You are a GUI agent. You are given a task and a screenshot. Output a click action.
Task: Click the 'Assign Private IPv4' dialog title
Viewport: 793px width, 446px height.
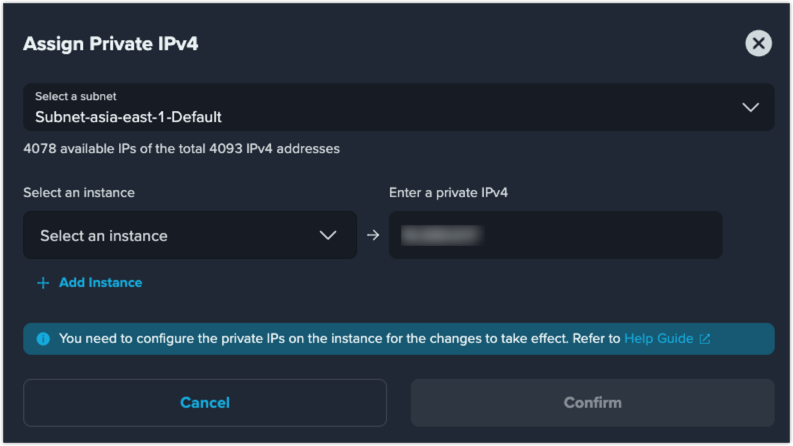click(x=111, y=44)
